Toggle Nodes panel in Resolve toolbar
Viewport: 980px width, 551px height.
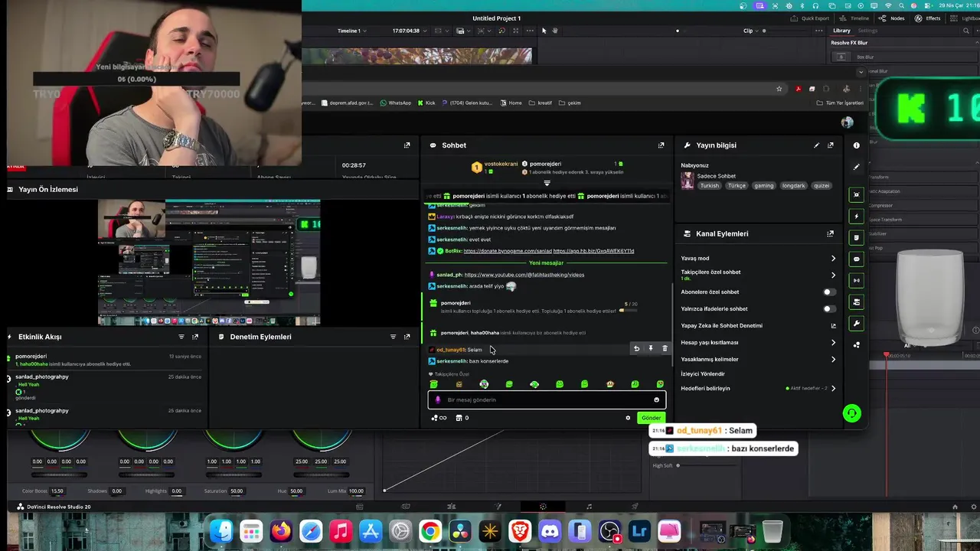[892, 18]
